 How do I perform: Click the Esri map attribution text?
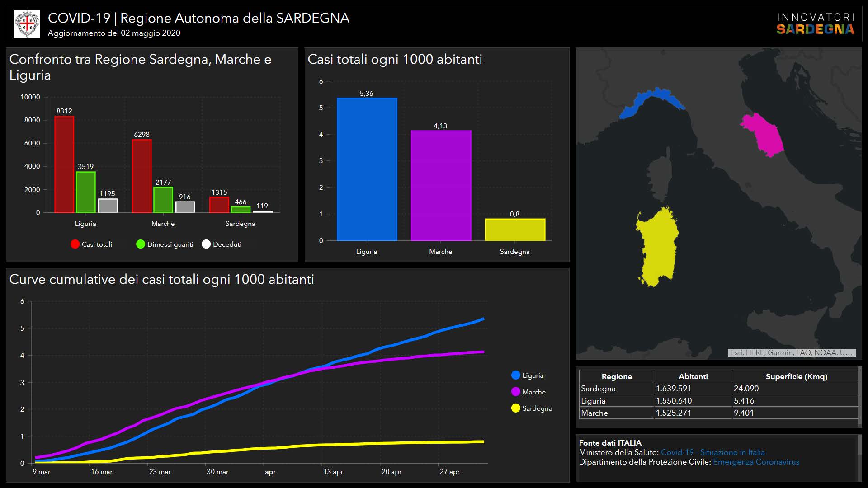pyautogui.click(x=791, y=353)
